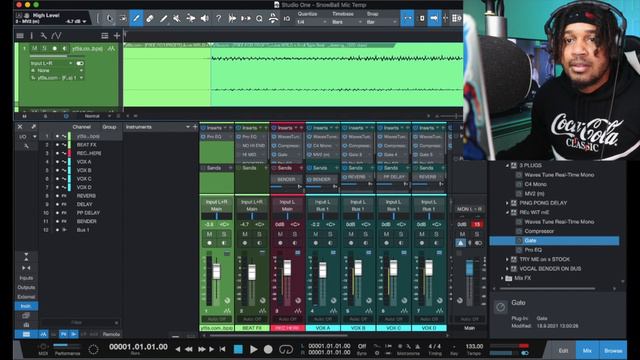
Task: Click the wrench icon in mixer sidebar
Action: tap(26, 145)
